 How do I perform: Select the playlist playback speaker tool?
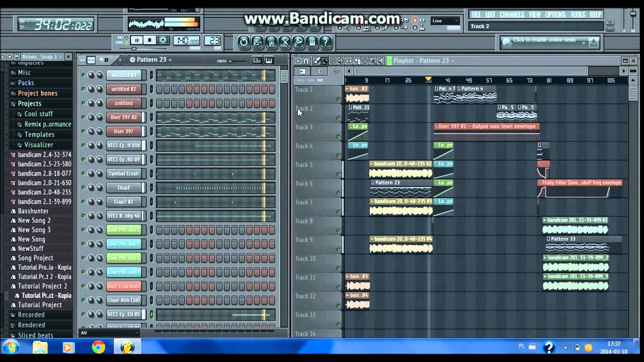[x=381, y=61]
